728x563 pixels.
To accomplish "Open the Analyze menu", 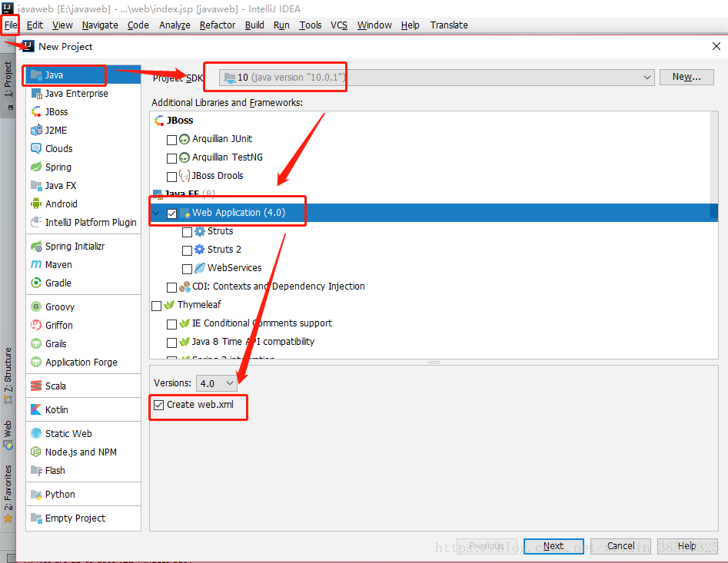I will [175, 25].
